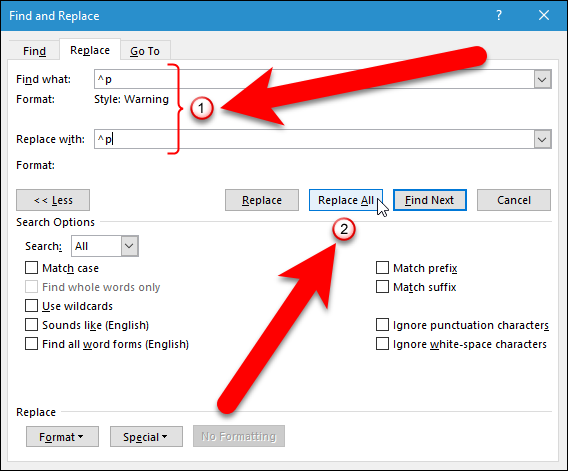Open the Go To tab
This screenshot has width=568, height=471.
coord(145,51)
